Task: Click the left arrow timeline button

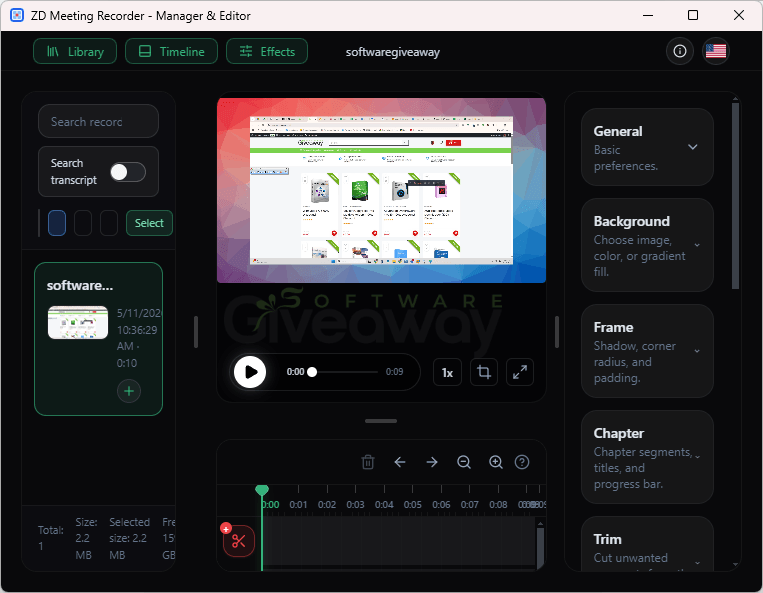Action: click(400, 462)
